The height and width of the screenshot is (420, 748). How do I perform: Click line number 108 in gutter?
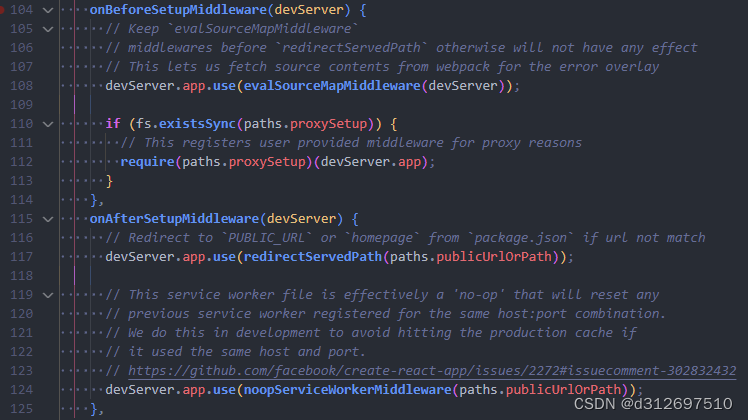[x=21, y=86]
